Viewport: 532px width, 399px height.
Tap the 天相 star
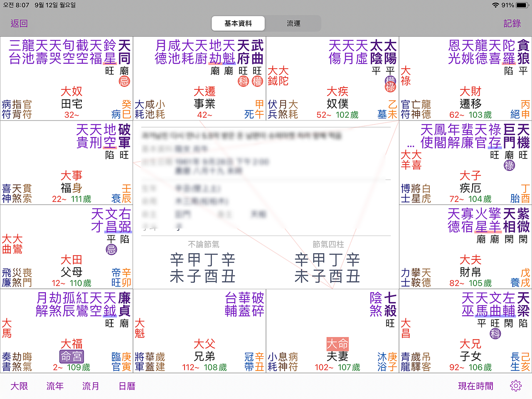(x=509, y=220)
